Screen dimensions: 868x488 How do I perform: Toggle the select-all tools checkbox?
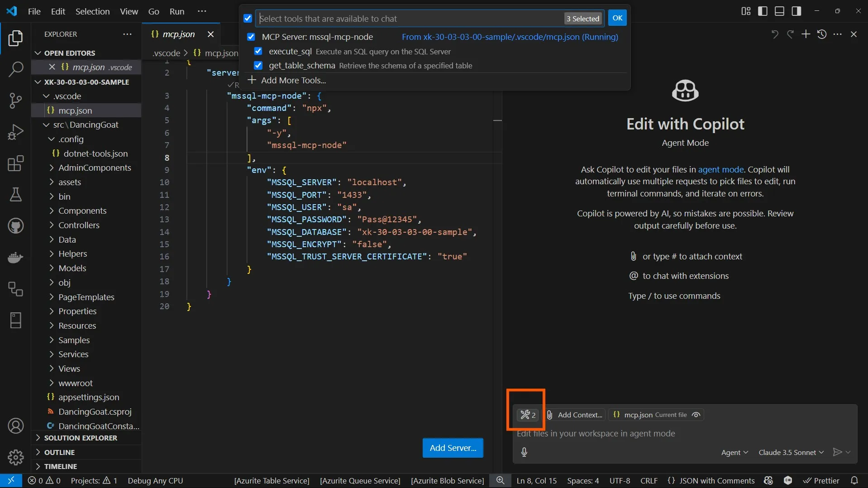point(248,18)
